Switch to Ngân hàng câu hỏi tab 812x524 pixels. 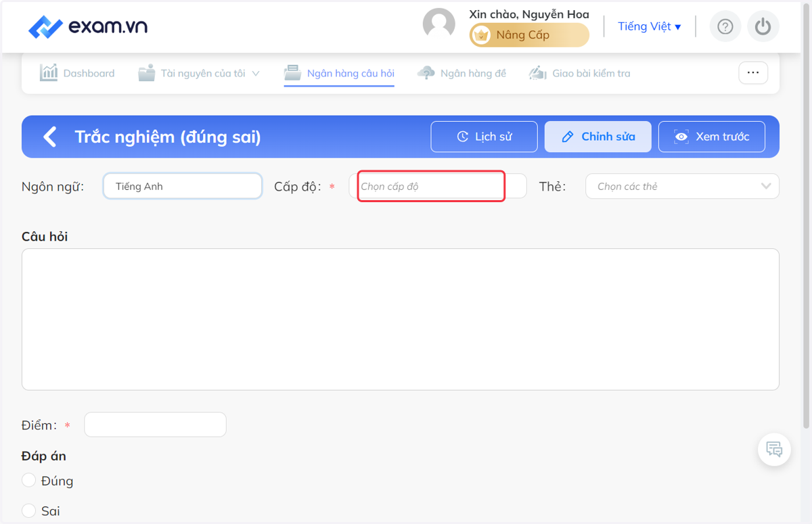click(x=339, y=73)
